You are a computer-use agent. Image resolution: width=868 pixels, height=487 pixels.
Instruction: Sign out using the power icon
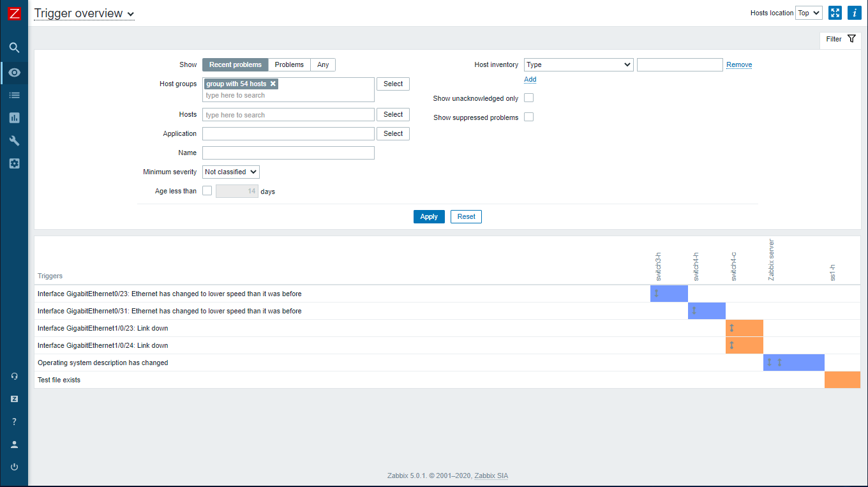[14, 466]
